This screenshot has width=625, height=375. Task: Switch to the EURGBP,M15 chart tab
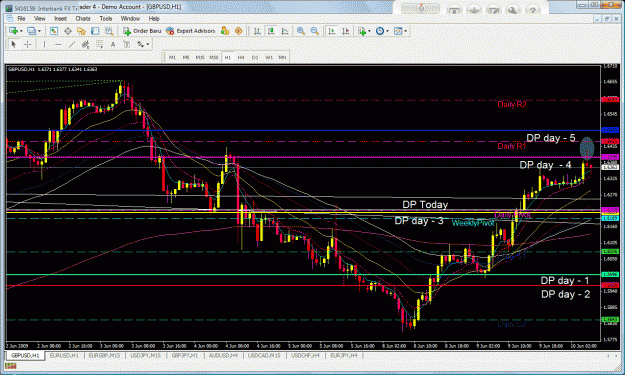[x=104, y=355]
